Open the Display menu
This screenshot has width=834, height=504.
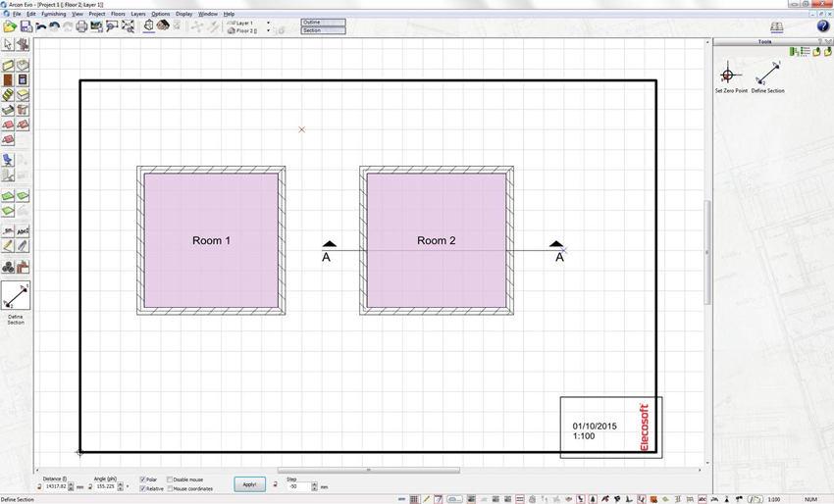click(184, 14)
